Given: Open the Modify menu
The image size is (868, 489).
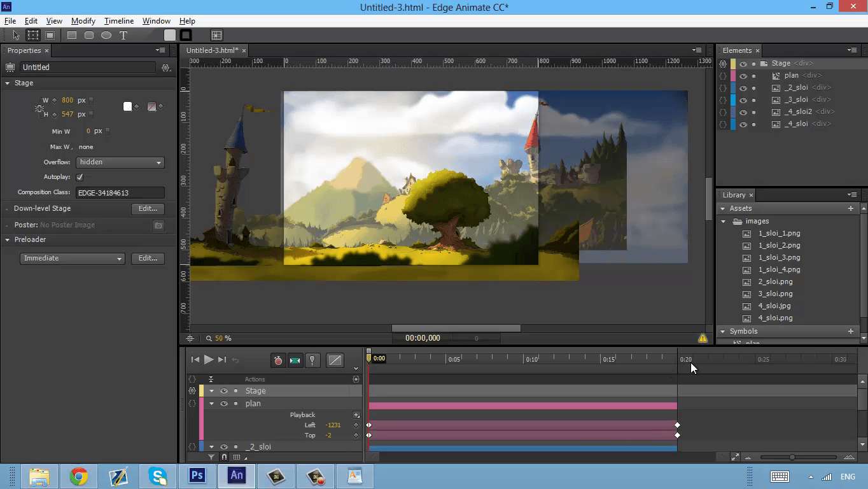Looking at the screenshot, I should tap(83, 21).
